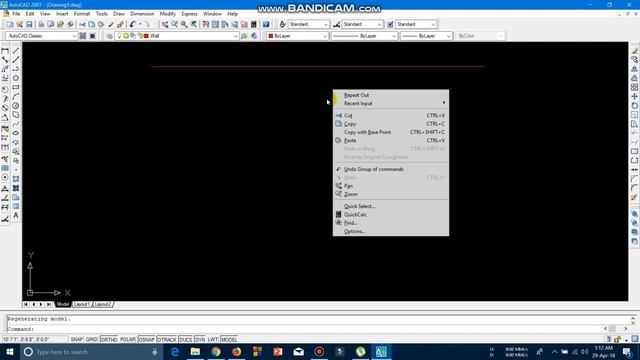Select the Circle draw tool
Viewport: 640px width, 360px height.
click(x=16, y=106)
